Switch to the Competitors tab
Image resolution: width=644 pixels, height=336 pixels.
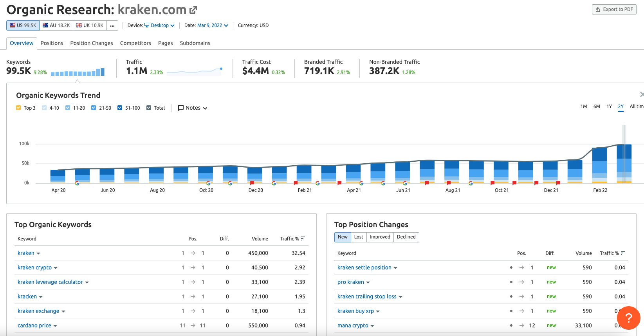pos(135,43)
